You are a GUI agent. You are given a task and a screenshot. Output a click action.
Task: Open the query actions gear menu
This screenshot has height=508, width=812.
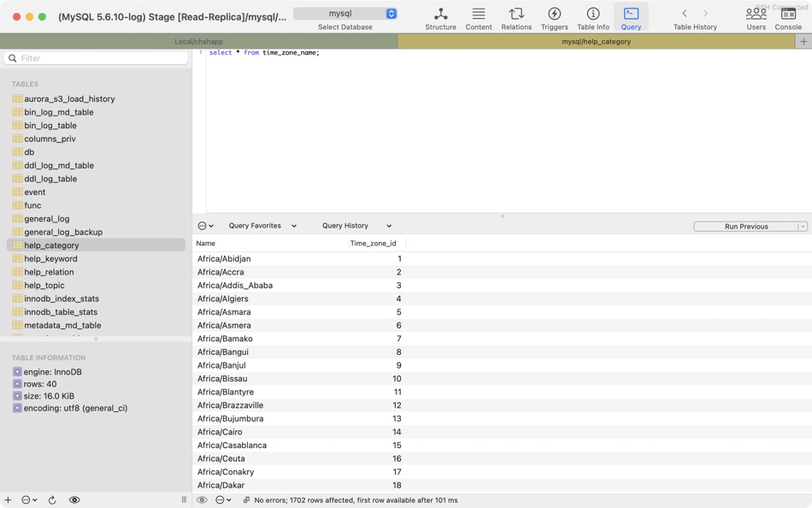click(x=206, y=226)
